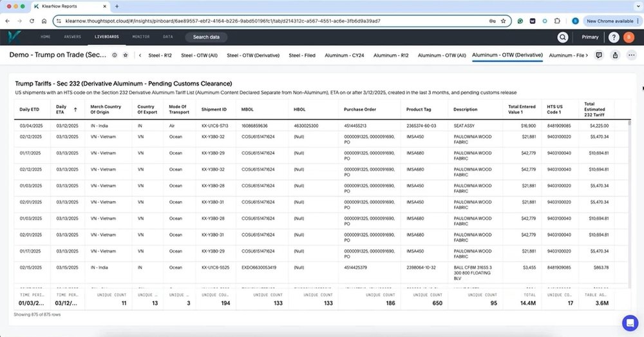This screenshot has width=644, height=337.
Task: Click the Product Tag column header
Action: (x=419, y=110)
